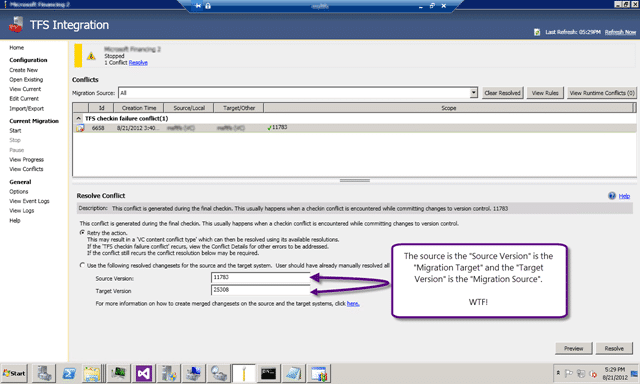Select Use the following resolved changesets option
The image size is (640, 384).
pyautogui.click(x=82, y=265)
